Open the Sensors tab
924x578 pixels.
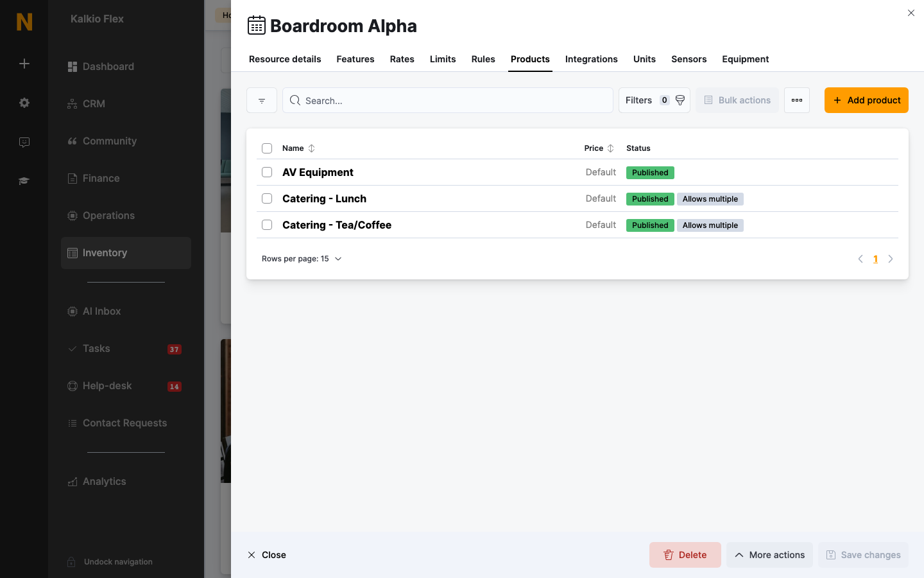689,59
